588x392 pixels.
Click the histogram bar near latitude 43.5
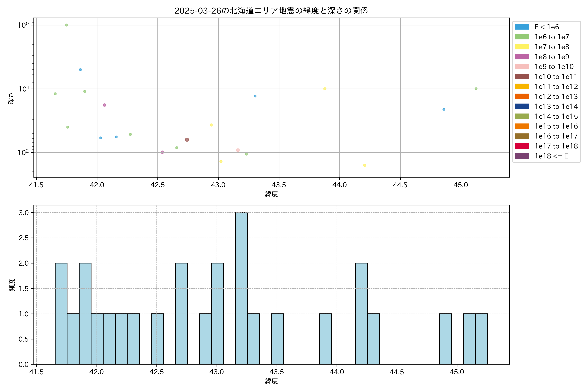[x=277, y=339]
